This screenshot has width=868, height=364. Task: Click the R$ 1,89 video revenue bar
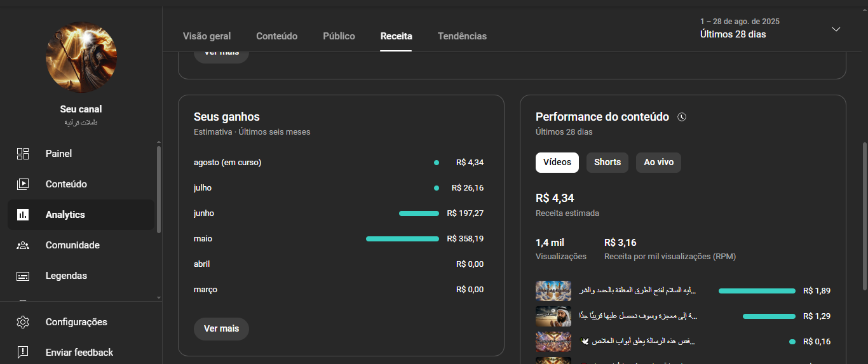tap(757, 291)
